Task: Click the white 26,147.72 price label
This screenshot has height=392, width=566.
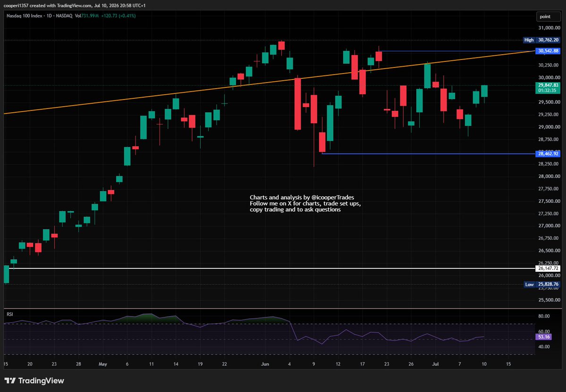Action: click(x=549, y=268)
